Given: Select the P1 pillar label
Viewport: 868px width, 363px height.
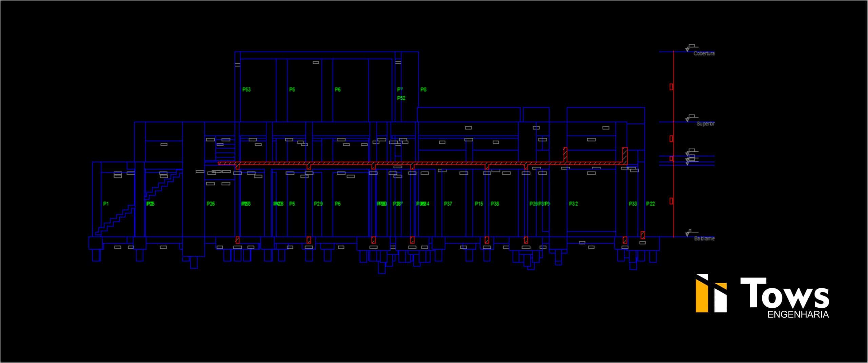Looking at the screenshot, I should (x=106, y=204).
